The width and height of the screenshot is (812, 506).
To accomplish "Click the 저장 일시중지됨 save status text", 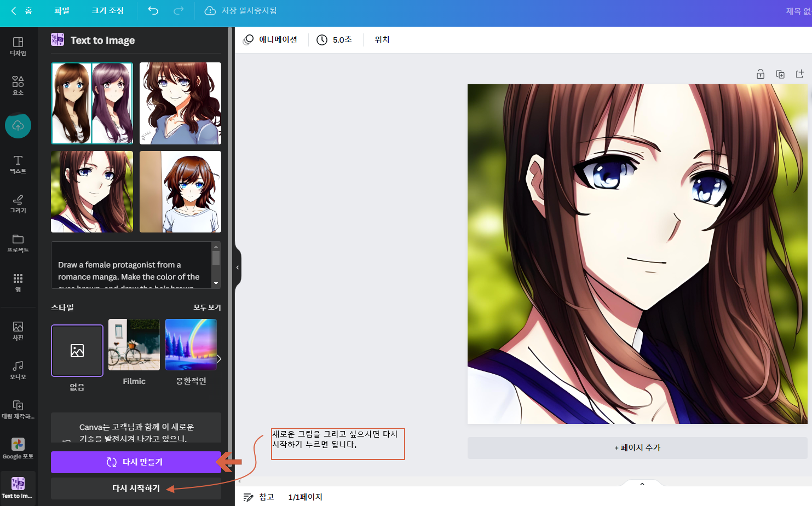I will coord(249,11).
